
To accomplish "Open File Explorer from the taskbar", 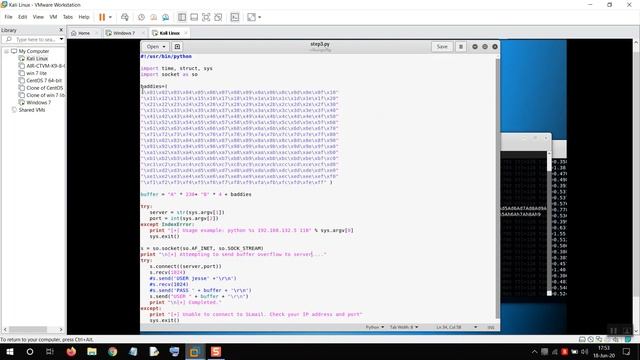I will [x=92, y=351].
